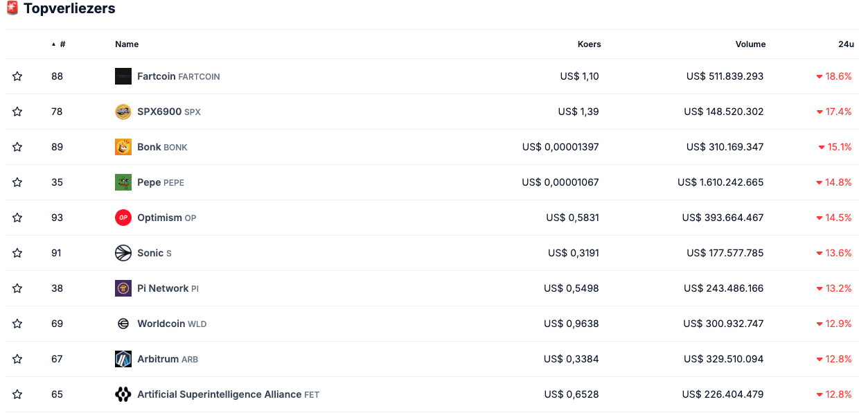
Task: Click the Pi Network icon
Action: tap(123, 288)
